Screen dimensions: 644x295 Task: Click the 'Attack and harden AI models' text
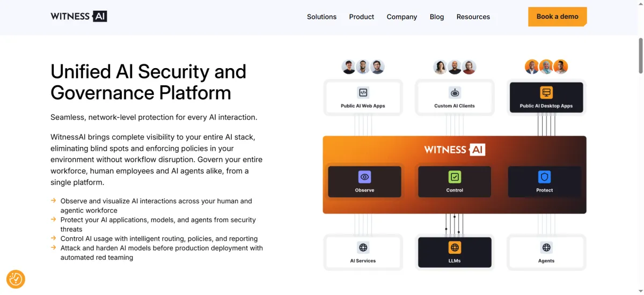pyautogui.click(x=162, y=253)
